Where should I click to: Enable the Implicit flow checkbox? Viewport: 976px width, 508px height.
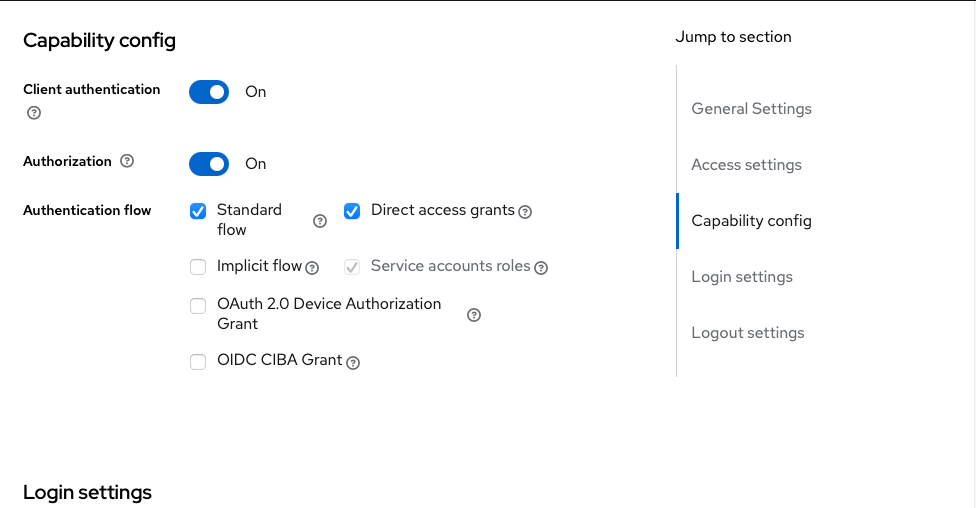tap(198, 267)
